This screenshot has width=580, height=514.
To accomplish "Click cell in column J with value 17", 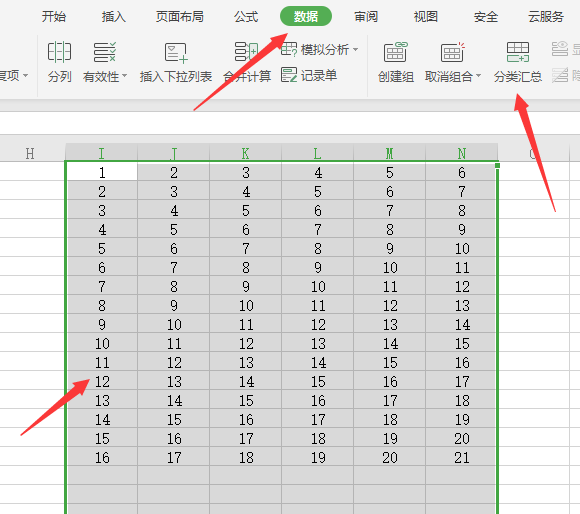I will [x=173, y=457].
